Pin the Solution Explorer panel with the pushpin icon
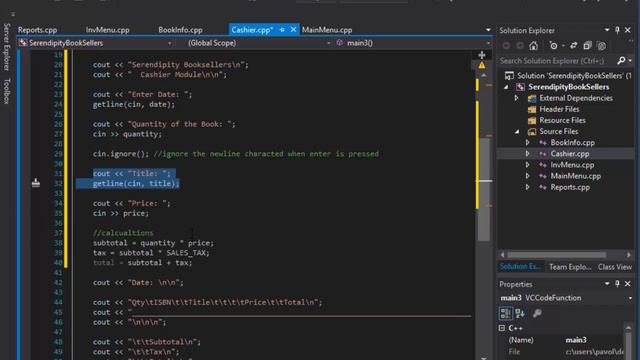Screen dimensions: 640x360 point(617,30)
